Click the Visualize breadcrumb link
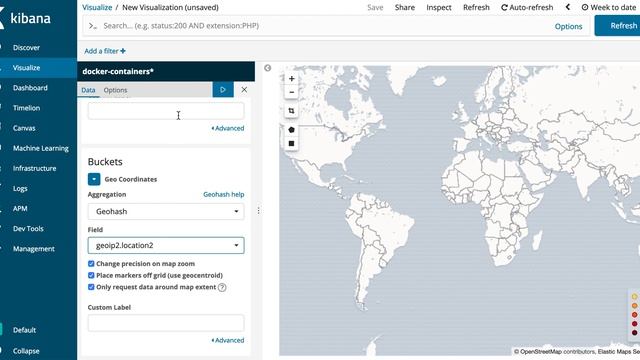This screenshot has height=360, width=640. click(x=97, y=7)
